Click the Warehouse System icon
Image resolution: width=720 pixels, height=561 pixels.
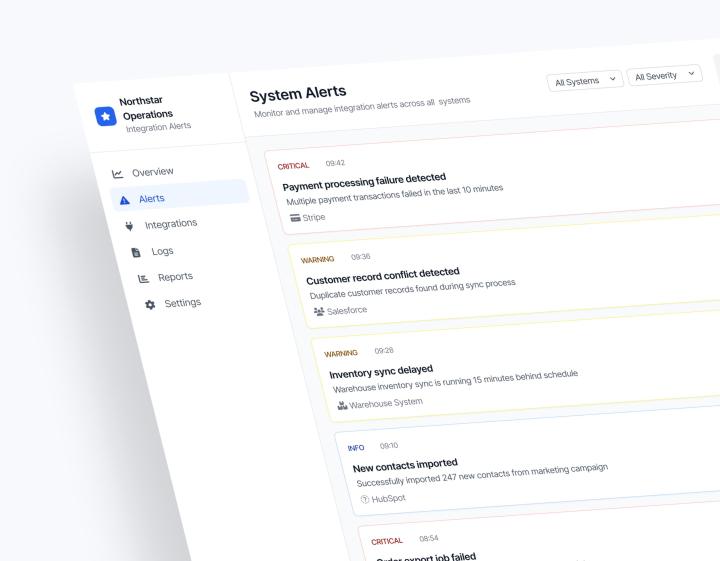(342, 405)
